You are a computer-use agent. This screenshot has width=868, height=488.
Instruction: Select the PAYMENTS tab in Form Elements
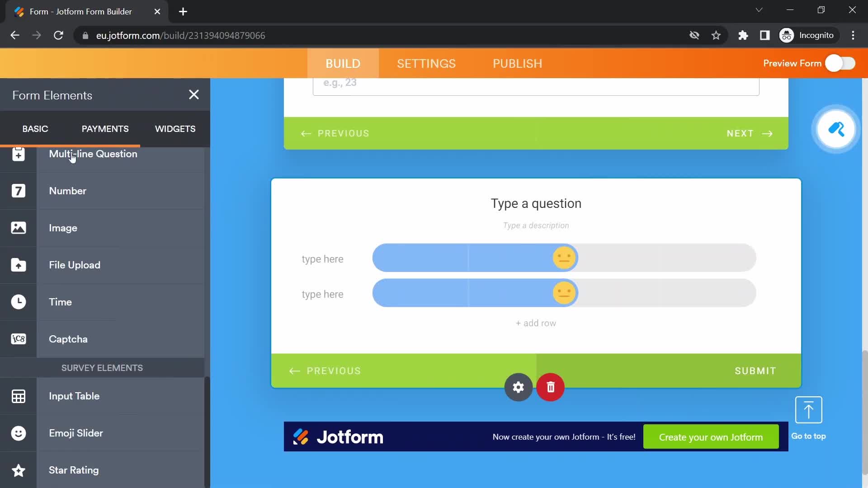tap(105, 129)
